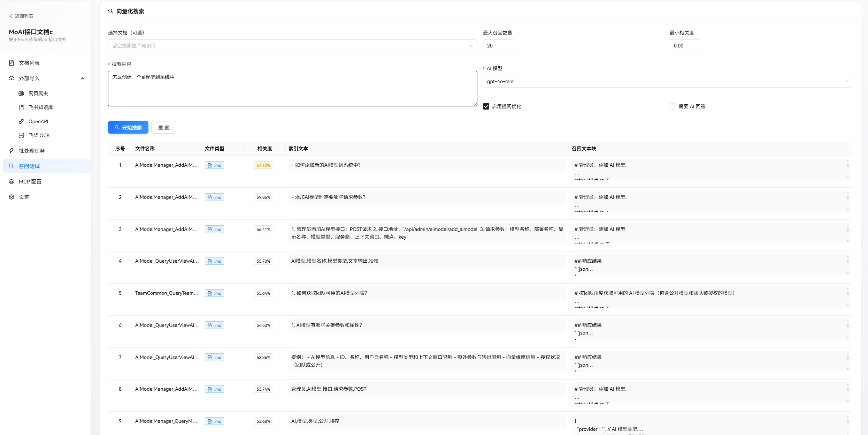Open the AI 模型 gpt-4o-mini dropdown
Image resolution: width=868 pixels, height=435 pixels.
667,81
